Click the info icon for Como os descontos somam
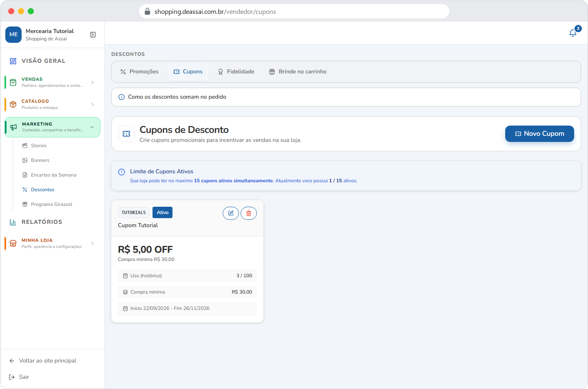Screen dimensions: 588x389 (x=122, y=97)
